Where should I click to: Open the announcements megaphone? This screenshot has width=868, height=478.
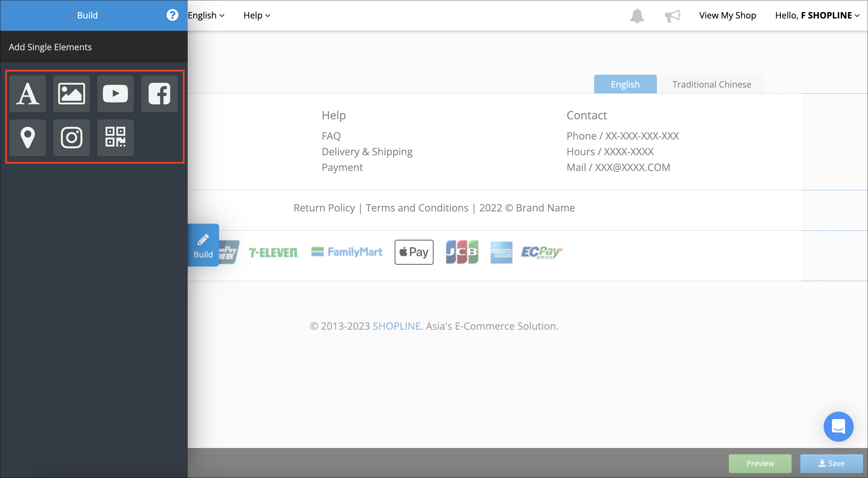click(x=672, y=16)
